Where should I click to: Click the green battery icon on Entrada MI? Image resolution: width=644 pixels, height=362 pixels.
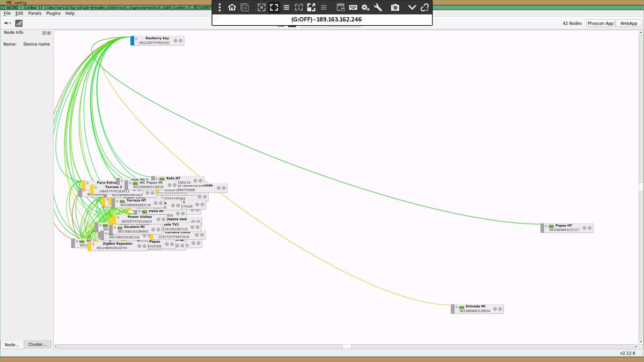(462, 307)
